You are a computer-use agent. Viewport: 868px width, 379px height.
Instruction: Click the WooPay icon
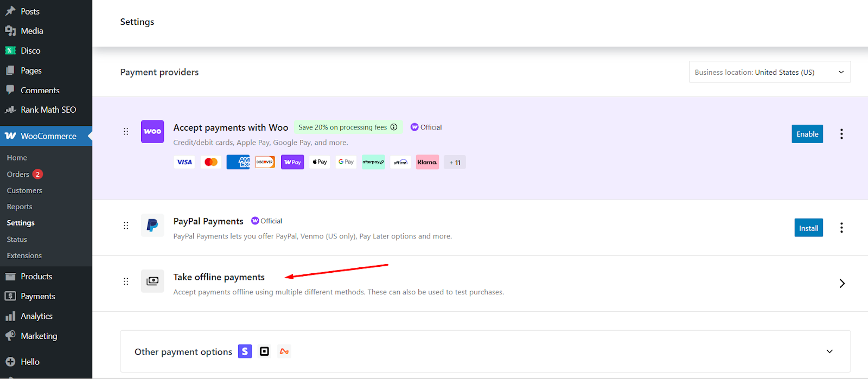pos(292,162)
